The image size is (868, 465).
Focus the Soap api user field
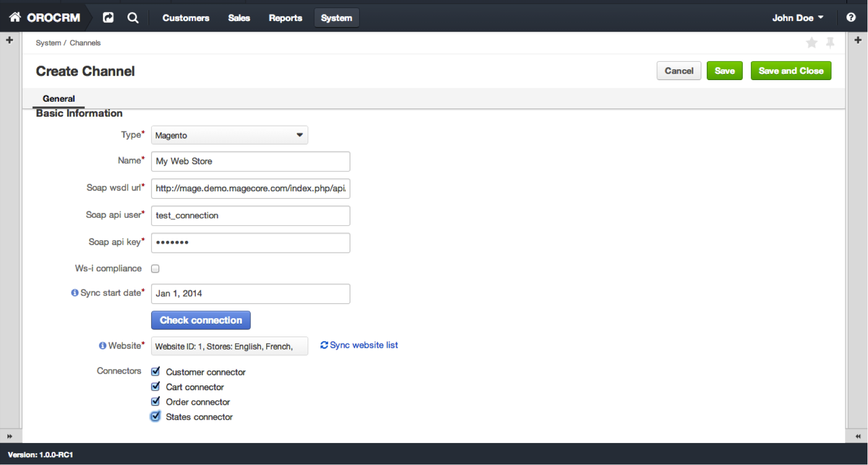pyautogui.click(x=251, y=216)
